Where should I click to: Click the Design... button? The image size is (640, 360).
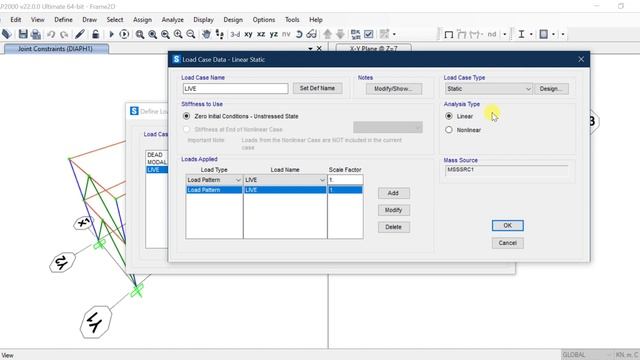(x=551, y=89)
